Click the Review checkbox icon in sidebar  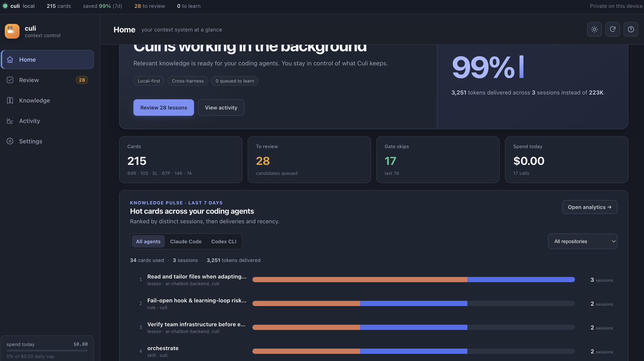pos(10,80)
